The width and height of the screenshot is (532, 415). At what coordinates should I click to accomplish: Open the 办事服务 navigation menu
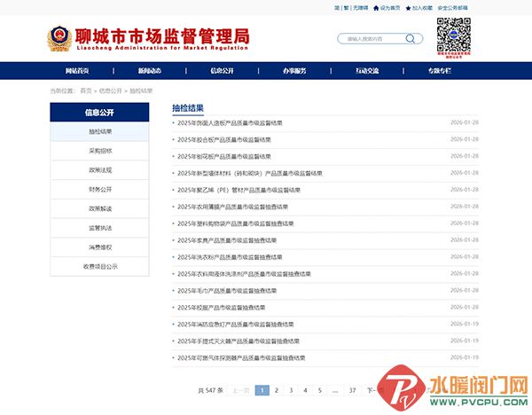tap(294, 71)
